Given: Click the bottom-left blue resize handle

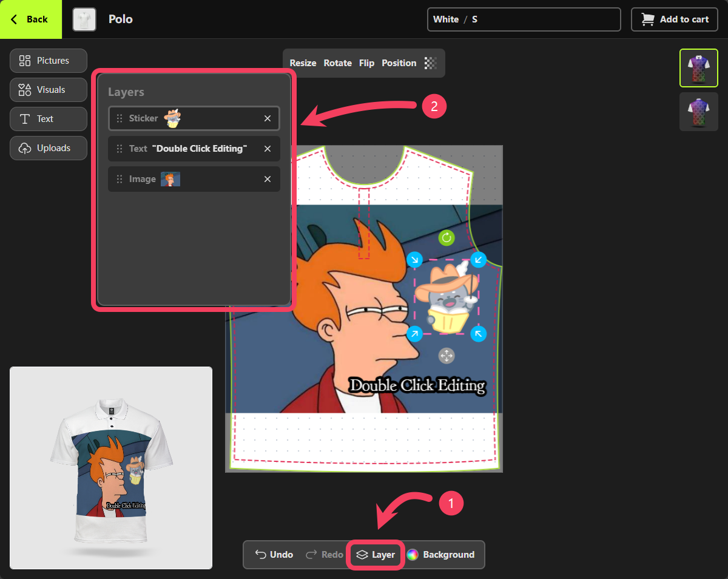Looking at the screenshot, I should tap(414, 333).
